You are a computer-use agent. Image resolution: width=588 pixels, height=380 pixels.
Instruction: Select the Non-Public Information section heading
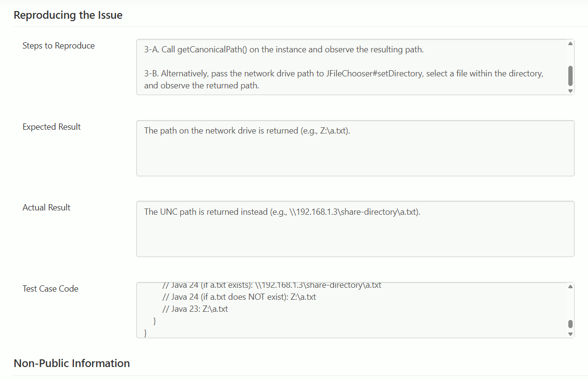pyautogui.click(x=72, y=363)
